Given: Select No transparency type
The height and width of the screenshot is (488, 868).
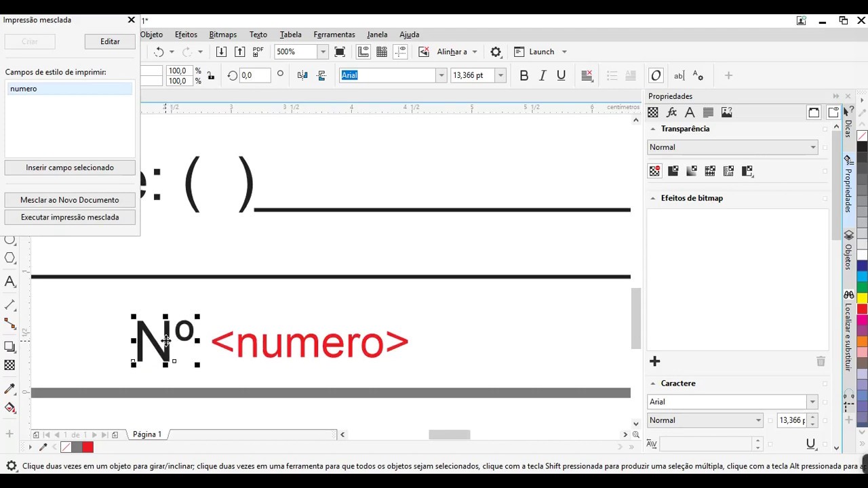Looking at the screenshot, I should [654, 171].
